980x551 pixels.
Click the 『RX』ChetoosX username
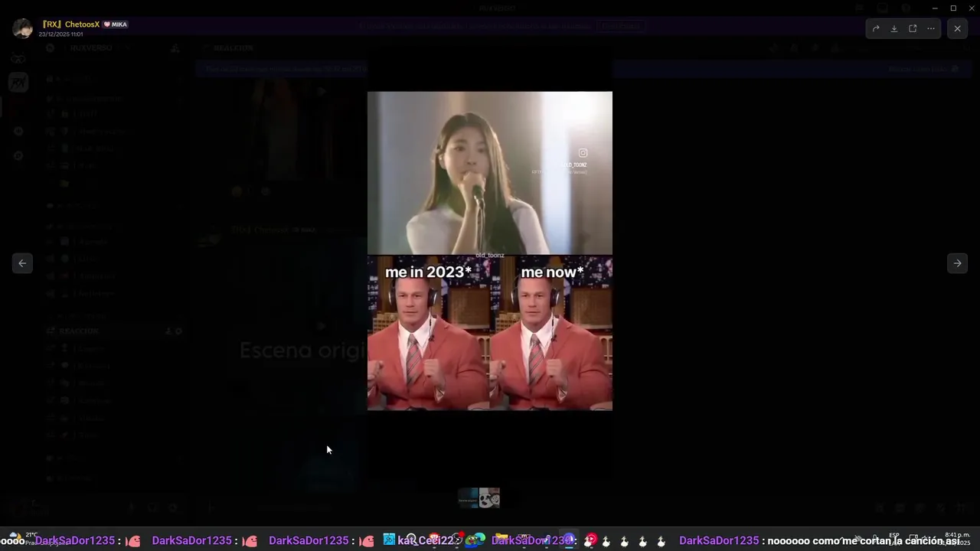pos(71,24)
